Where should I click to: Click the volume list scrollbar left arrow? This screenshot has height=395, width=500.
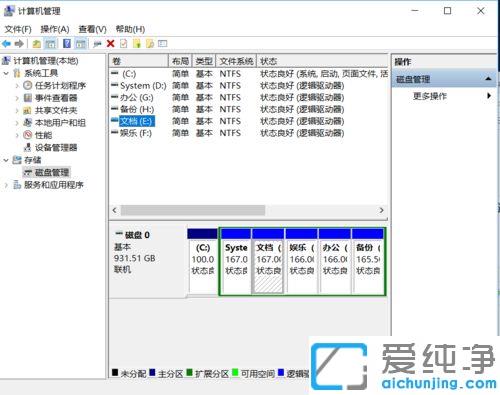(115, 210)
